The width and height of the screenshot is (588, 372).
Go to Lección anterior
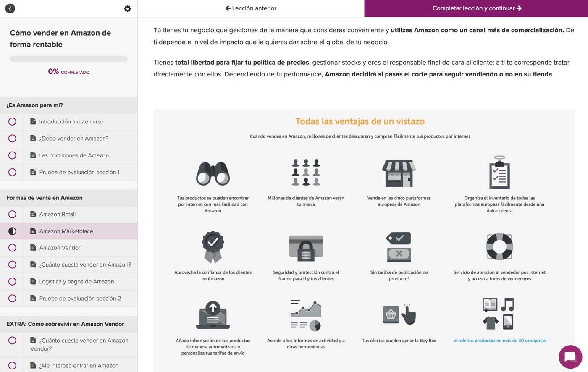(x=251, y=8)
